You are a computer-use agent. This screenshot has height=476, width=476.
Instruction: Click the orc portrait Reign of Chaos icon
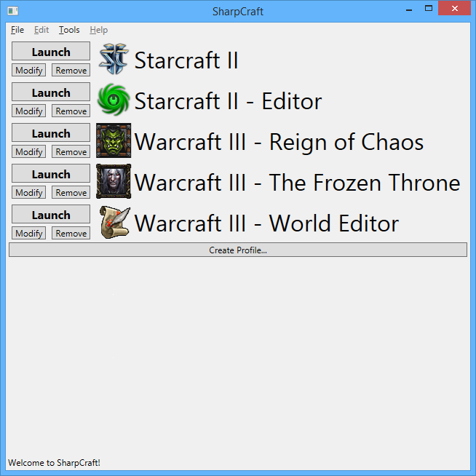114,140
